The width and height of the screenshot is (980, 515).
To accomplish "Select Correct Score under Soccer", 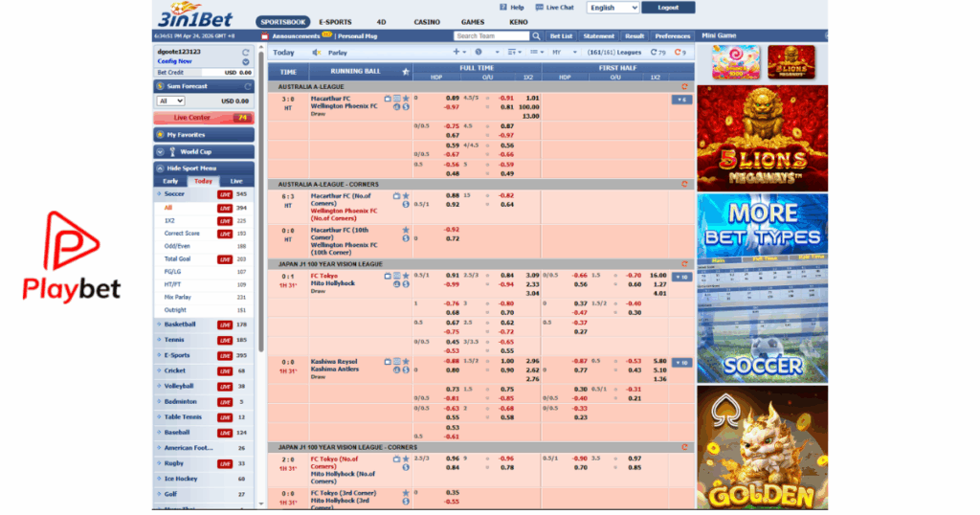I will 182,234.
